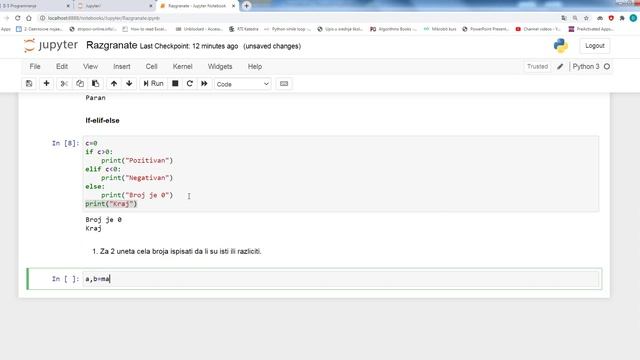Viewport: 640px width, 360px height.
Task: Open the Insert menu
Action: (122, 67)
